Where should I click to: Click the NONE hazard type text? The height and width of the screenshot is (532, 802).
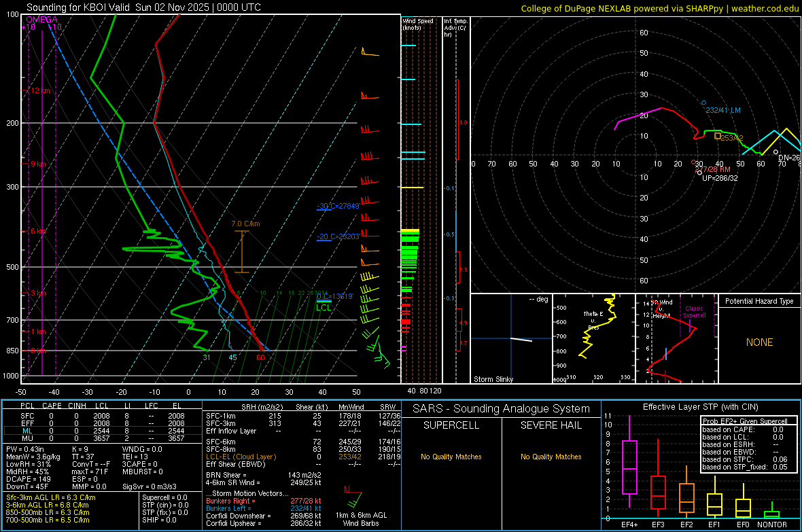pyautogui.click(x=760, y=342)
